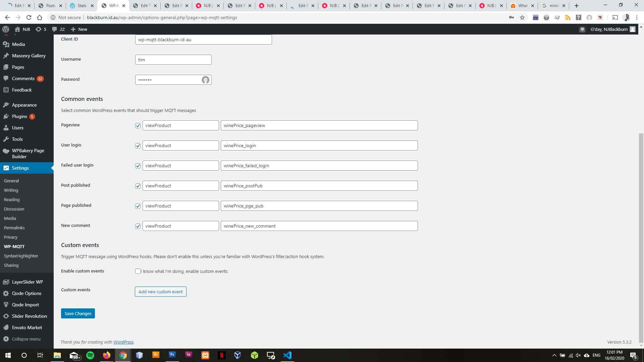Click the WordPress logo in admin bar
The width and height of the screenshot is (644, 362).
click(x=6, y=29)
